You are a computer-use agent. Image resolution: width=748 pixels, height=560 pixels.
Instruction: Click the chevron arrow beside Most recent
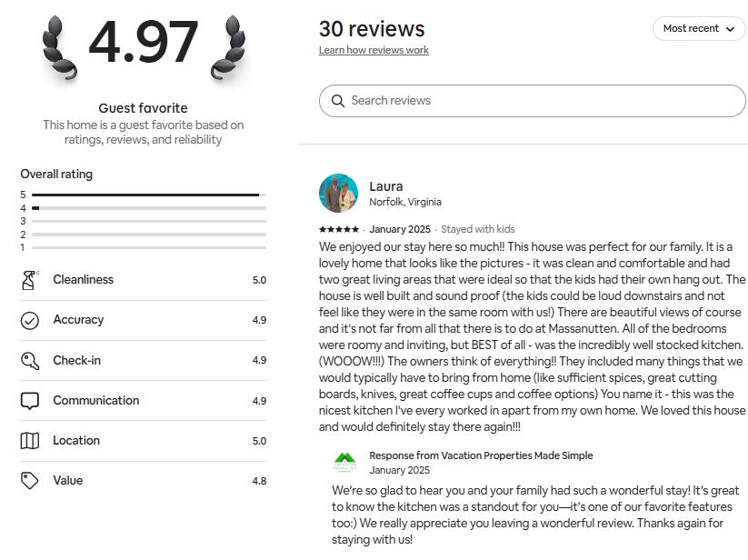[729, 29]
